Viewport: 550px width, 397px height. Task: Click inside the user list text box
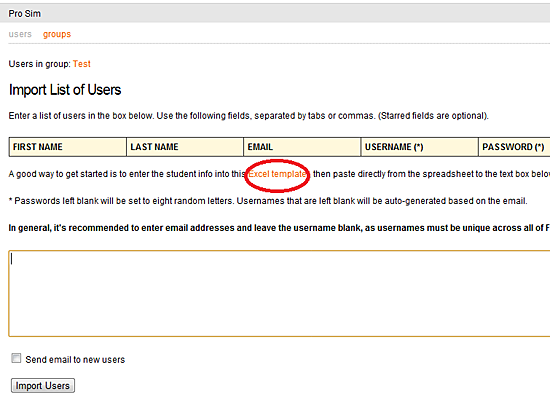click(279, 294)
